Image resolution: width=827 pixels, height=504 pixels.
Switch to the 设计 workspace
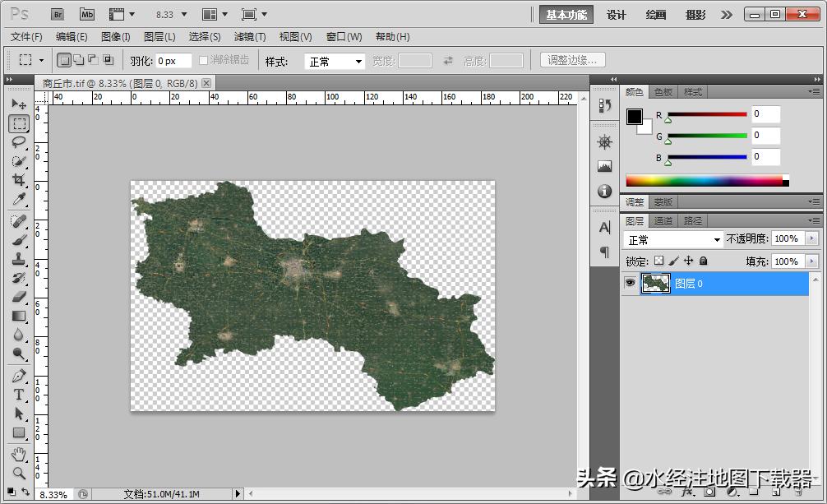click(617, 15)
